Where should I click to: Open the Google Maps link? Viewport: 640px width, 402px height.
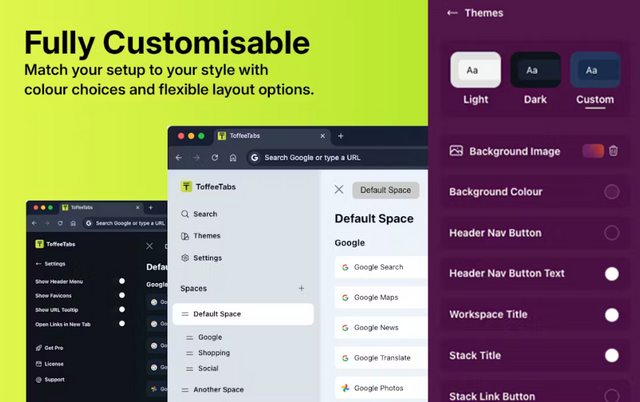(x=381, y=297)
